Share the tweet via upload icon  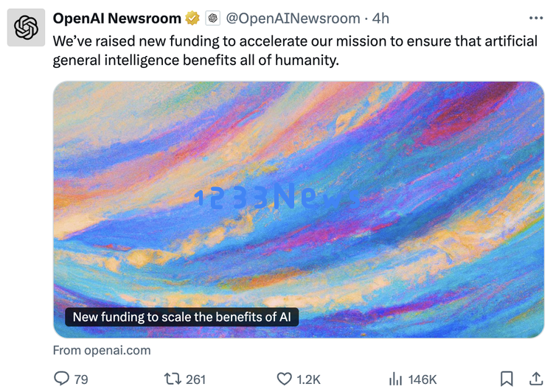click(536, 379)
